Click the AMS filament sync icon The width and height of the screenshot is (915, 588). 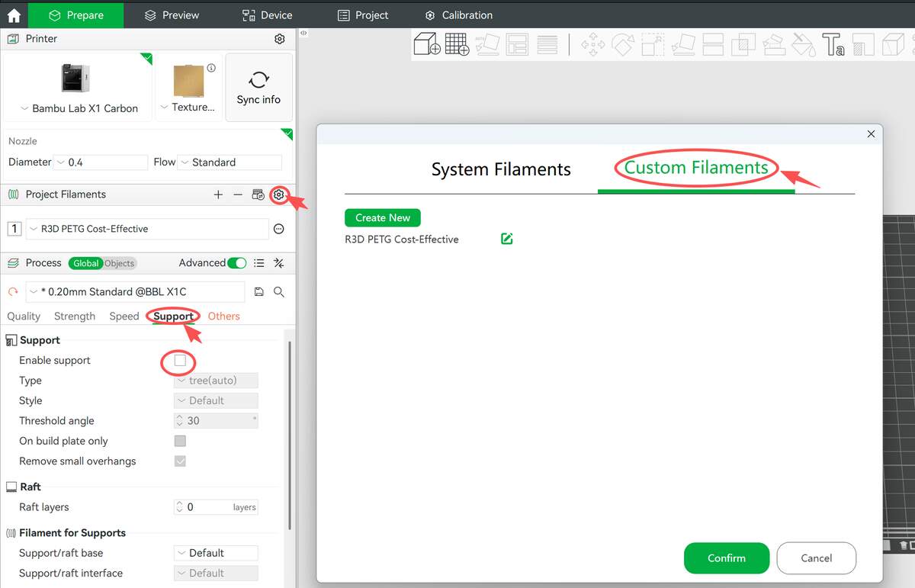click(x=258, y=194)
